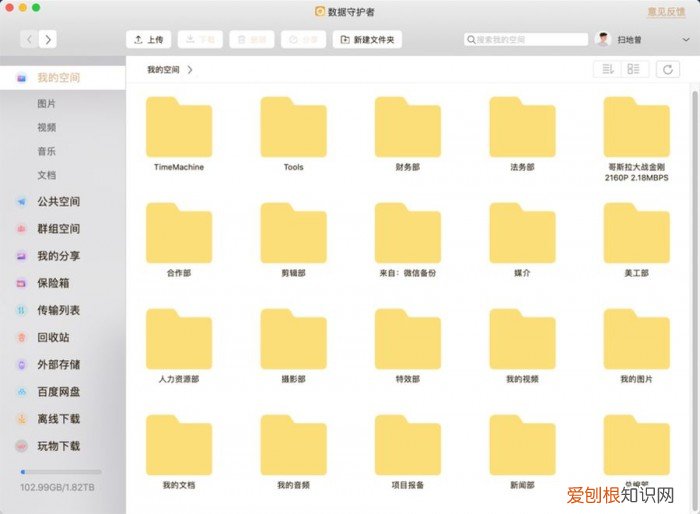
Task: Click the greyed-out 删除 delete button
Action: (x=252, y=40)
